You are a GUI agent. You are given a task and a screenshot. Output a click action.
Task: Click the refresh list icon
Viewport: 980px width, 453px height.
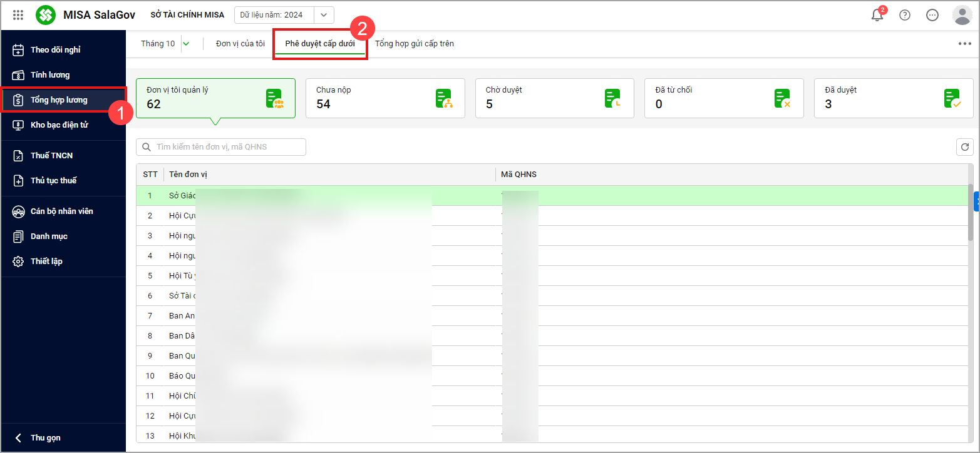click(964, 147)
